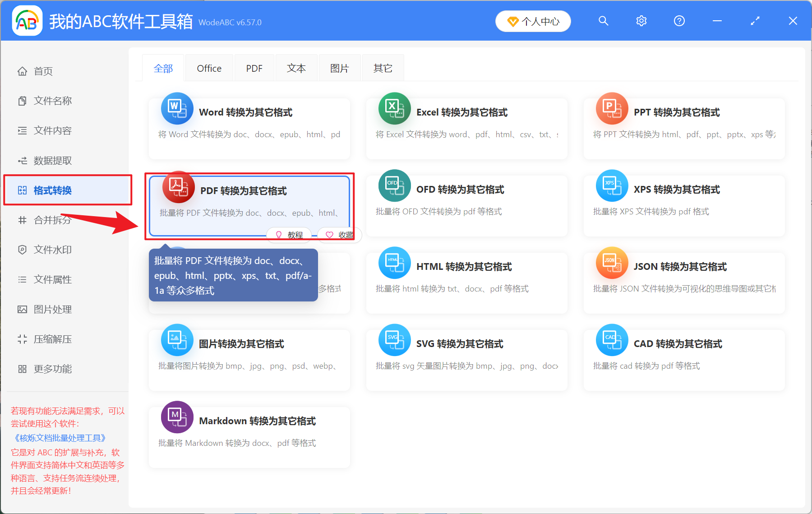Open the PPT 转换为其它格式 icon
Image resolution: width=812 pixels, height=514 pixels.
pos(612,109)
